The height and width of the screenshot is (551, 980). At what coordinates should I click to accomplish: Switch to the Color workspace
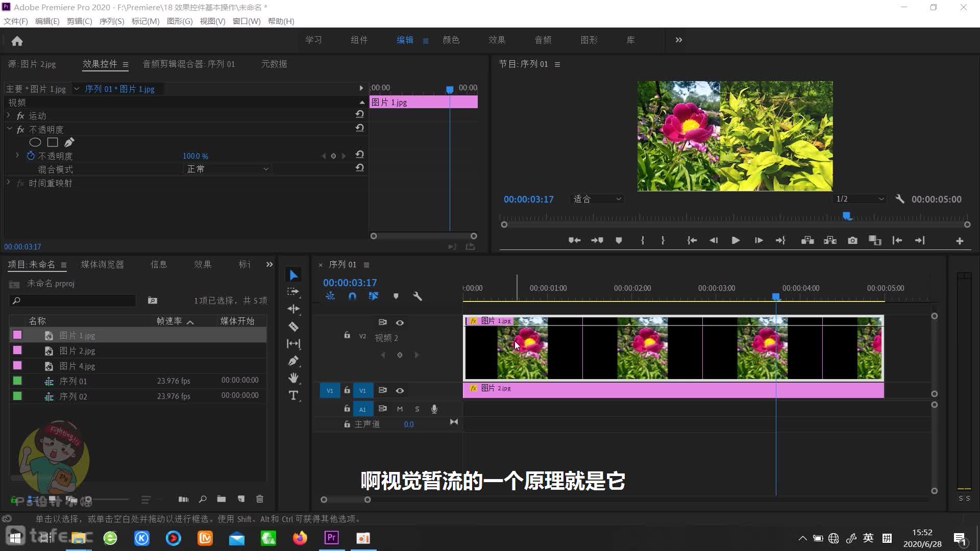tap(451, 40)
